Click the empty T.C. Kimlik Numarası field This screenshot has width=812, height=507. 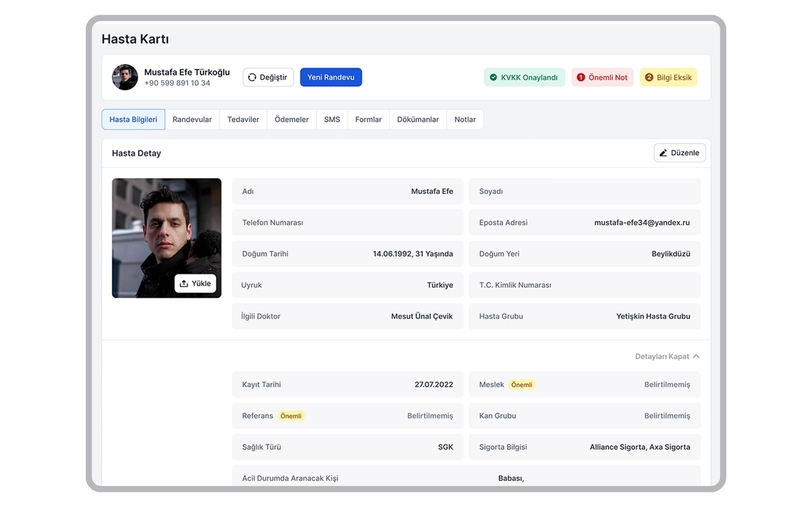[x=585, y=285]
